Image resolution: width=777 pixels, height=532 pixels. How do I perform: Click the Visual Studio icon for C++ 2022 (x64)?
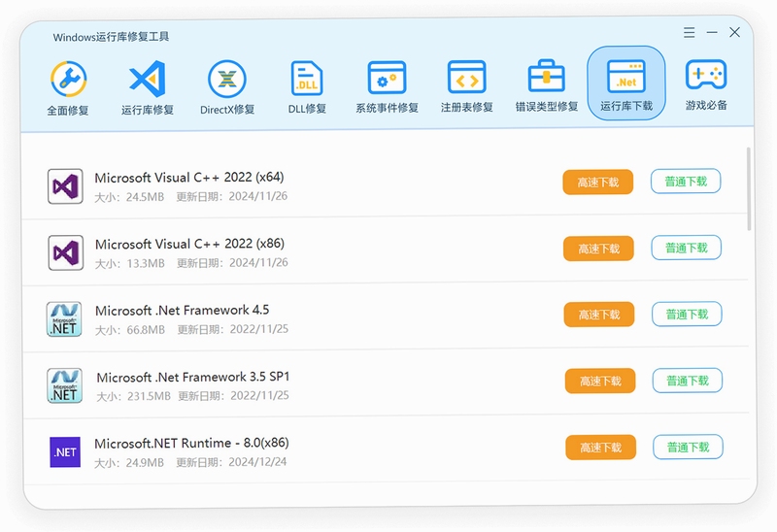(65, 186)
